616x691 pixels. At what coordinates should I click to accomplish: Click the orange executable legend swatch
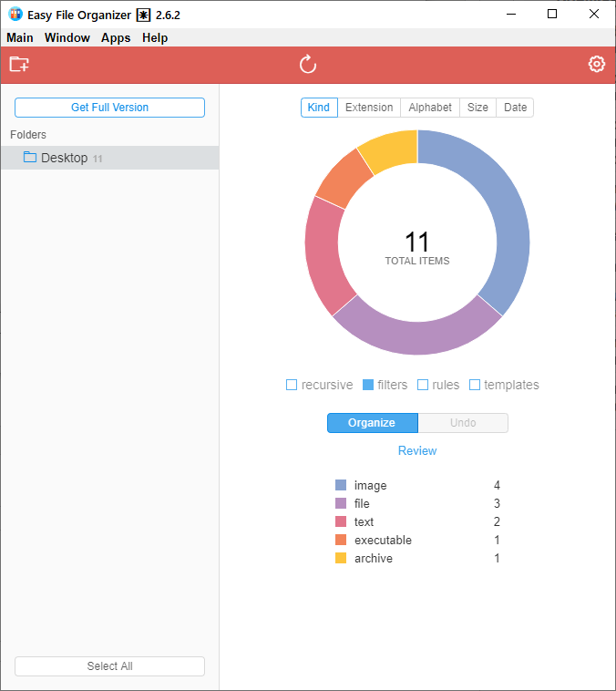coord(341,540)
